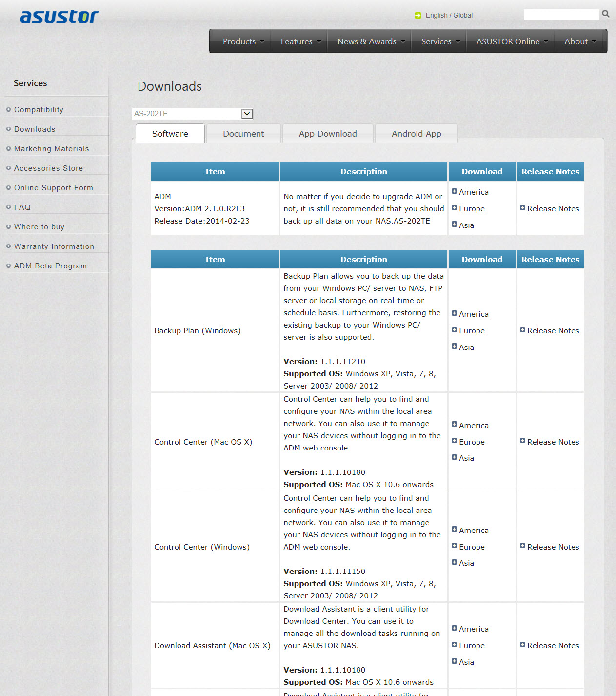
Task: Click plus icon for Download Assistant Mac America
Action: coord(454,628)
